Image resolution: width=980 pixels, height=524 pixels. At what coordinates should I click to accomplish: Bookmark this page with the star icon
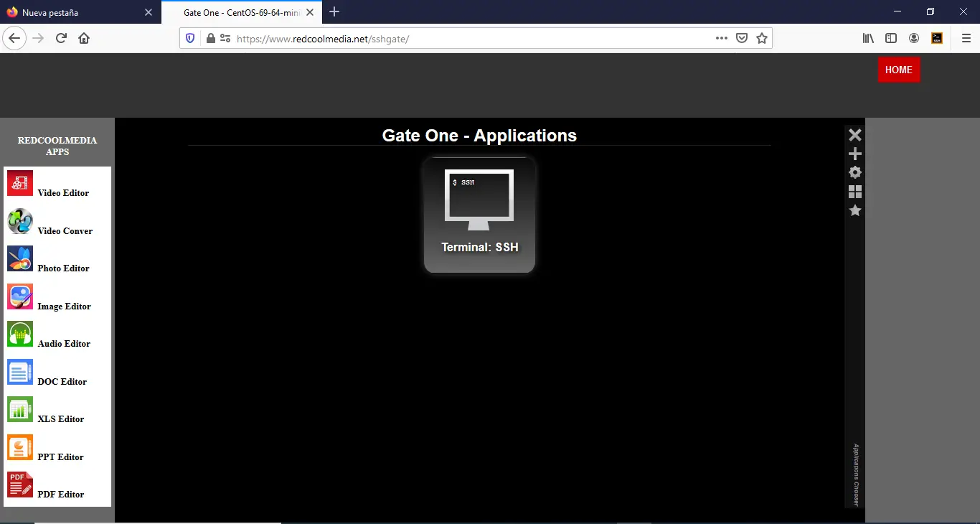762,38
